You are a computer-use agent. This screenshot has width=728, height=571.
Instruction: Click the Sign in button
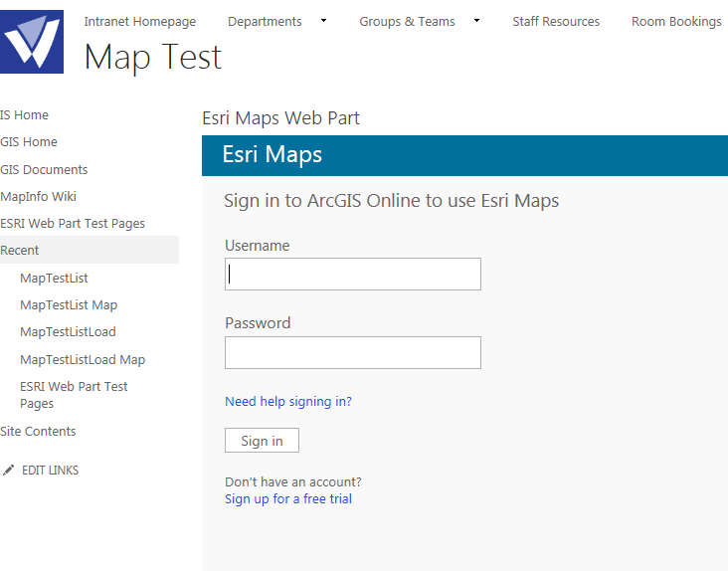[262, 441]
